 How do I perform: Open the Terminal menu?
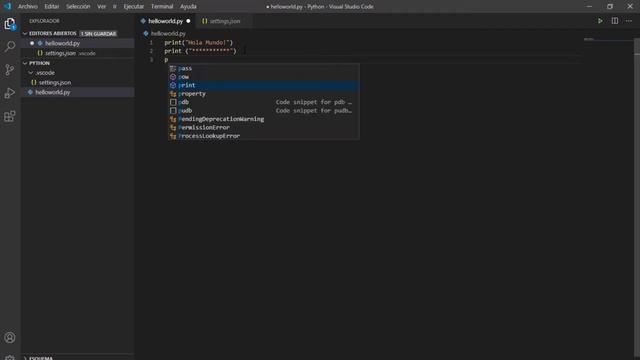click(x=162, y=7)
